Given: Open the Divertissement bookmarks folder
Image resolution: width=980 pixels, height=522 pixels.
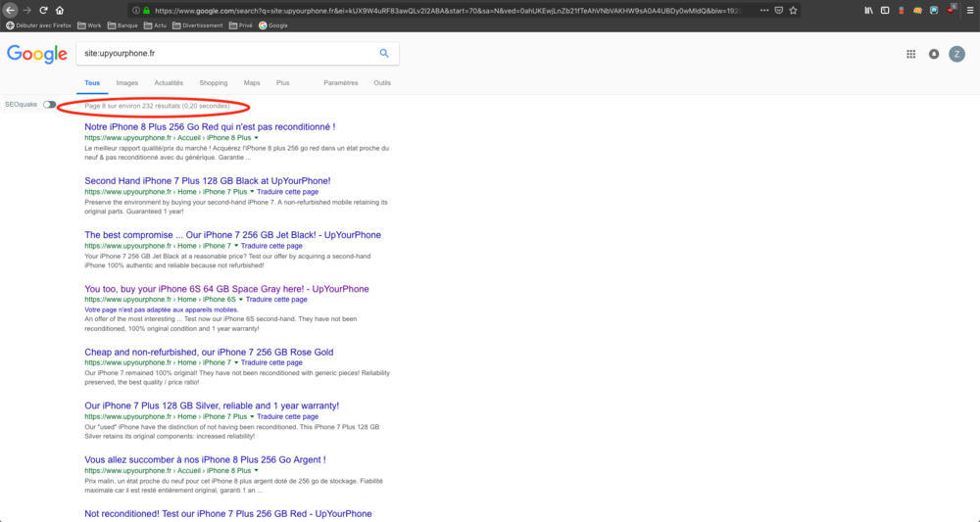Looking at the screenshot, I should [x=198, y=25].
